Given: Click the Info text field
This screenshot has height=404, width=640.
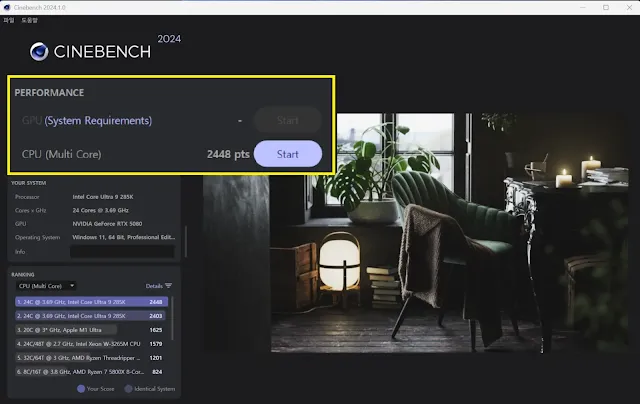Looking at the screenshot, I should pos(122,252).
